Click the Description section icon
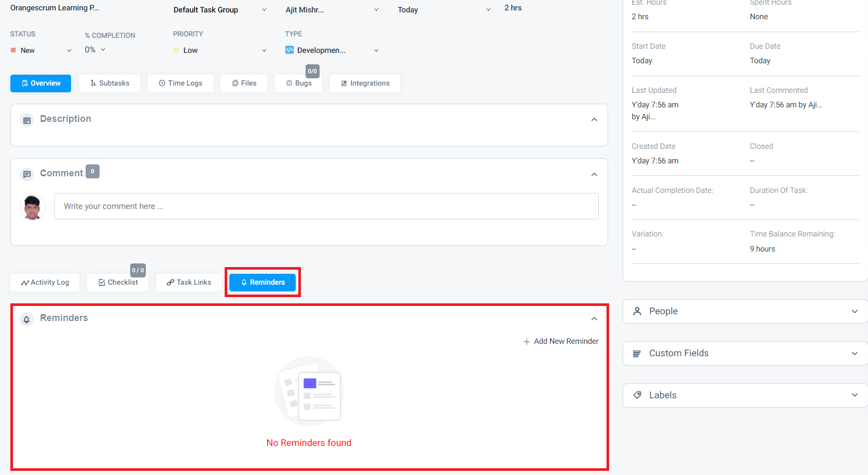Screen dimensions: 868x475 [x=26, y=120]
